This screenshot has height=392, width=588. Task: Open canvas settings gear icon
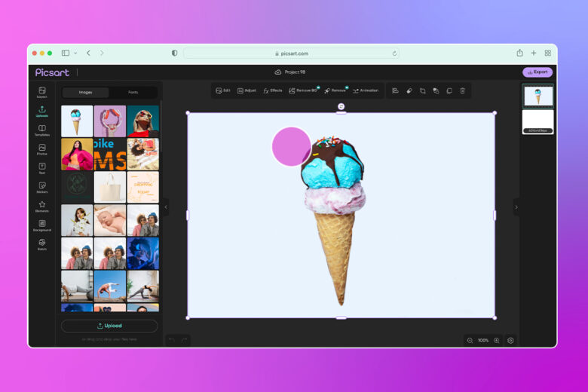tap(510, 341)
